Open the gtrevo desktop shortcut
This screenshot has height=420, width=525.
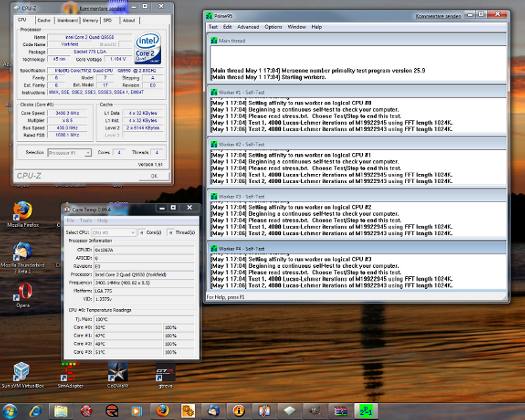coord(165,375)
